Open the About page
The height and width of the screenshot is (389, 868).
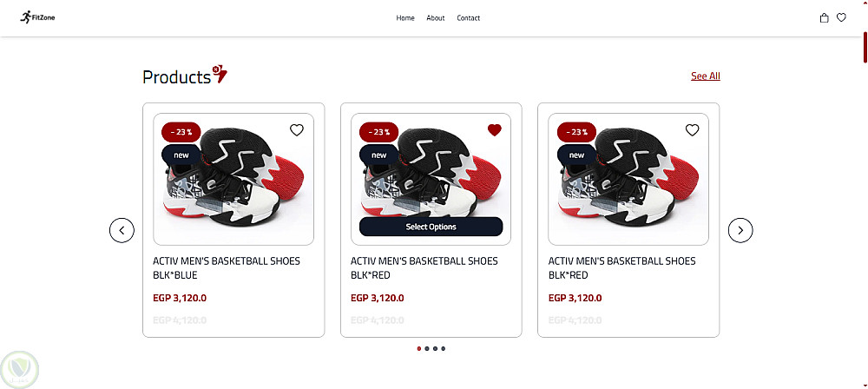[x=436, y=18]
